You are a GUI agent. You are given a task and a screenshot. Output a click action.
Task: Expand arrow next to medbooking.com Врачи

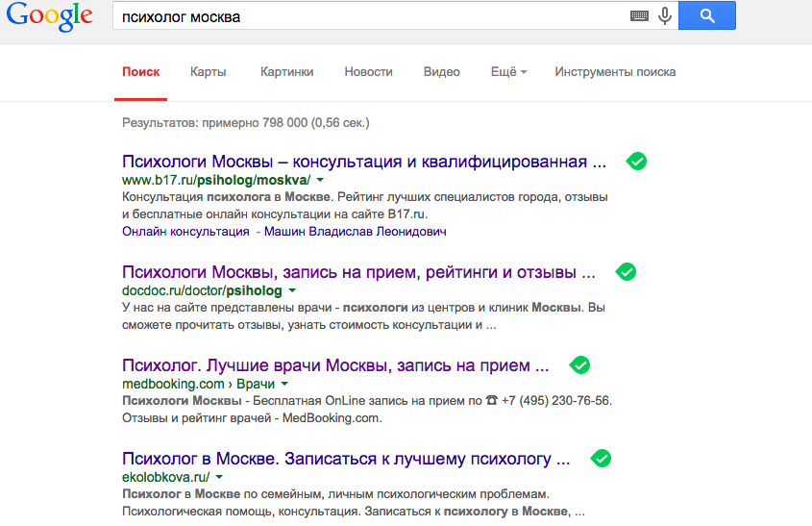pos(284,384)
